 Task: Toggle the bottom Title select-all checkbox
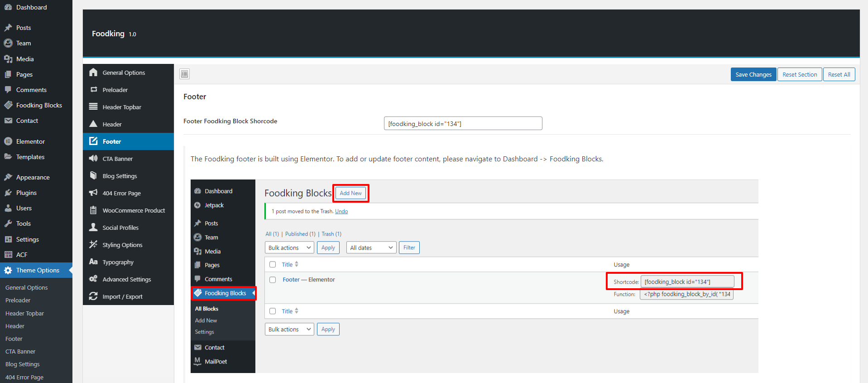click(273, 311)
